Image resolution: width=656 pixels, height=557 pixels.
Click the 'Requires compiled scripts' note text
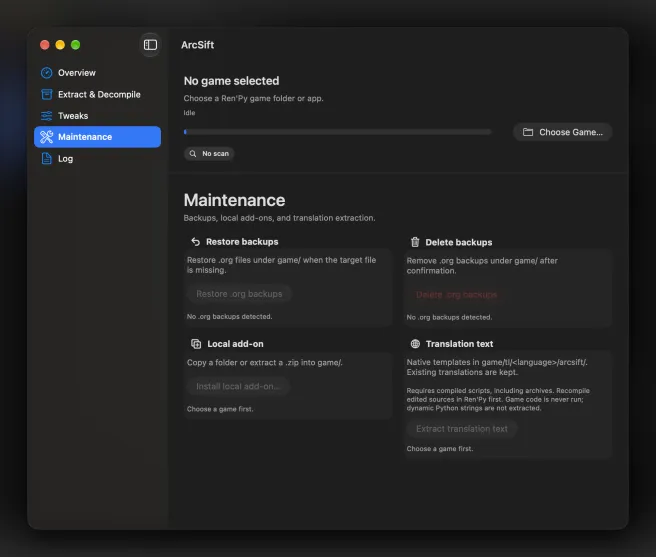(x=498, y=399)
